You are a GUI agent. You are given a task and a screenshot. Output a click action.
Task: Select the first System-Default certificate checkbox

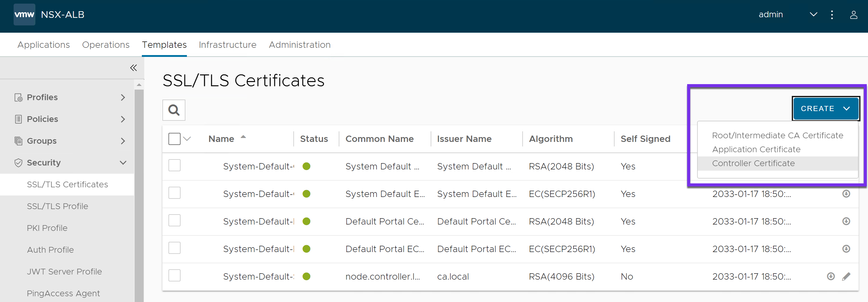(174, 166)
